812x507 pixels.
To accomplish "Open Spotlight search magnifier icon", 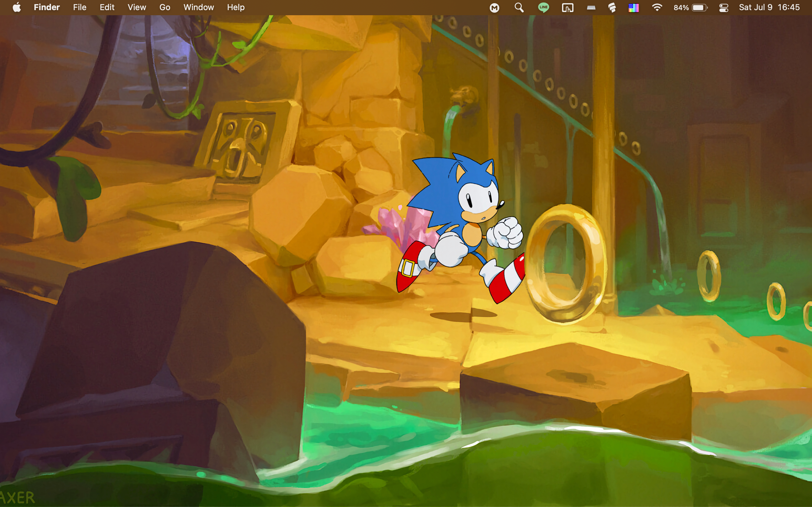I will 519,7.
